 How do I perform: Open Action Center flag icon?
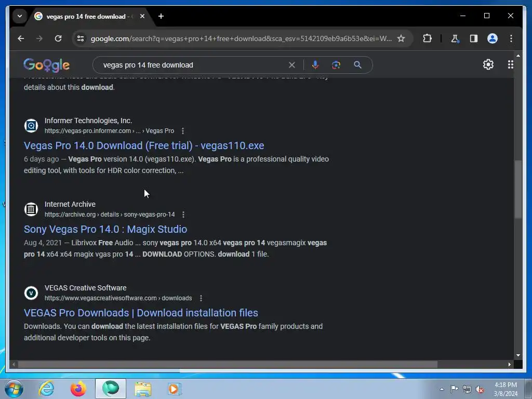coord(454,389)
